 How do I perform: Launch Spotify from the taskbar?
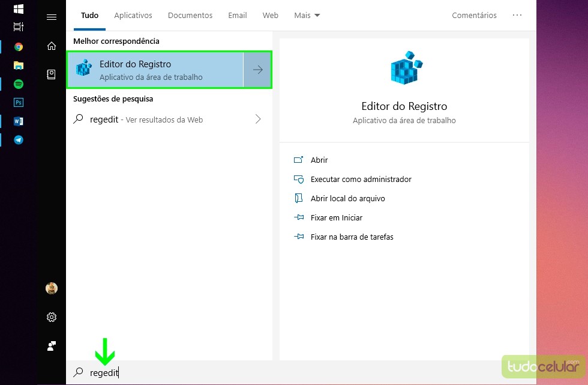19,84
